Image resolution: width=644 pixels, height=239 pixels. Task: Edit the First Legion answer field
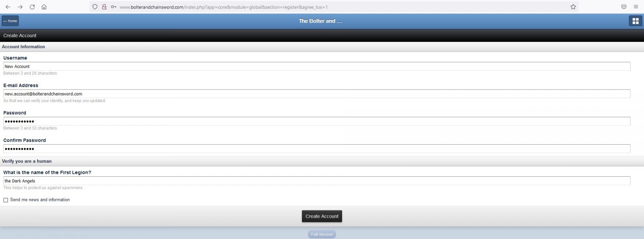tap(317, 181)
